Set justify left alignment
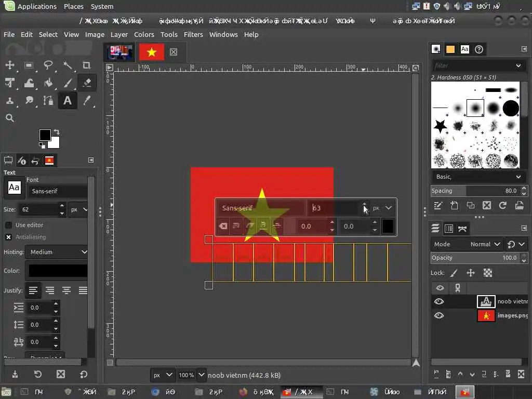The image size is (532, 399). point(33,290)
